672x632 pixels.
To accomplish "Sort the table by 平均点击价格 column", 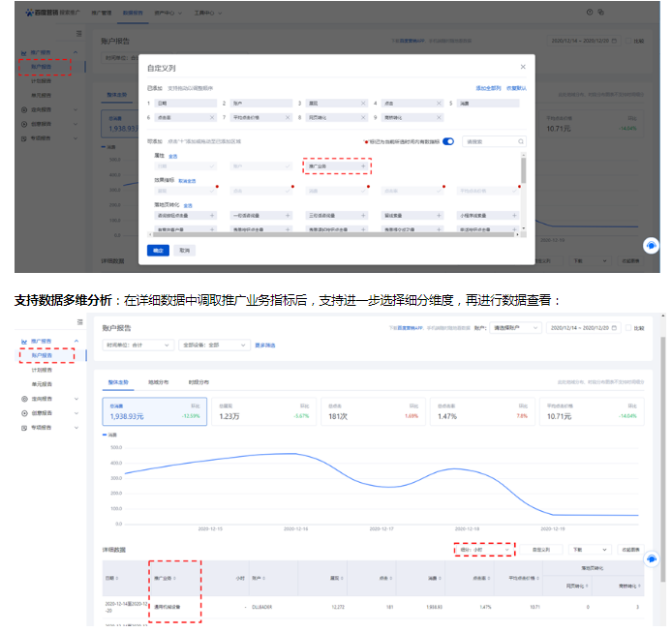I will pos(537,579).
